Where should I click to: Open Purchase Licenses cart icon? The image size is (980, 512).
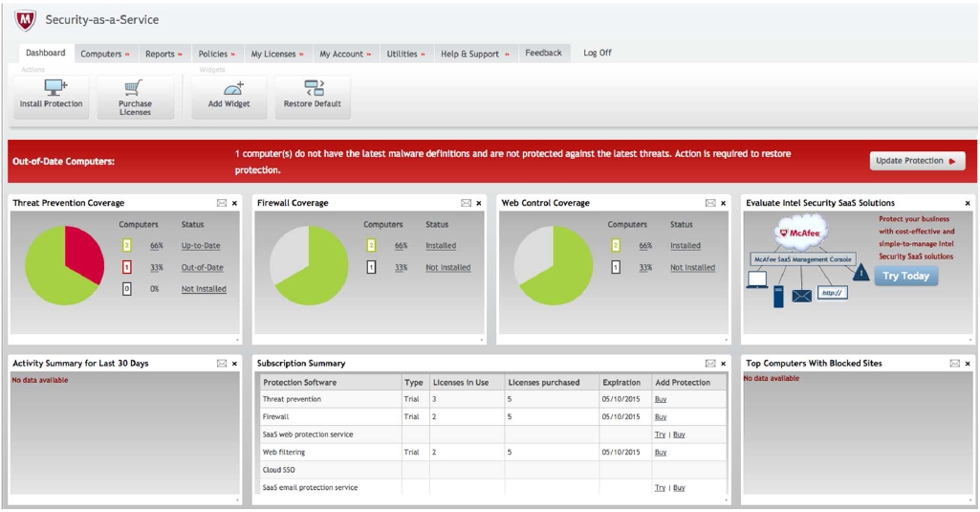[x=134, y=88]
